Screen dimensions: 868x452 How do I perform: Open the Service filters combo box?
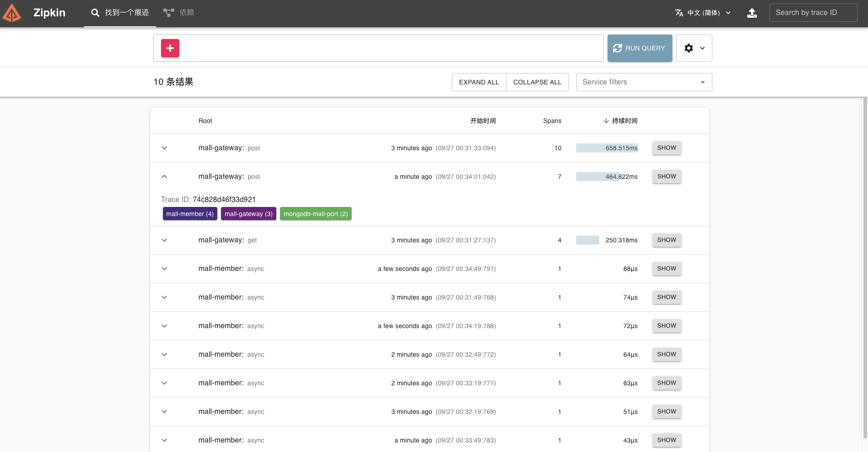[x=644, y=82]
